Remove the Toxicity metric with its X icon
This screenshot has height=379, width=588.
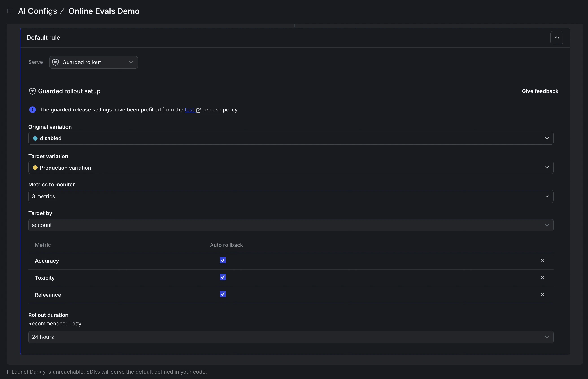(x=542, y=278)
